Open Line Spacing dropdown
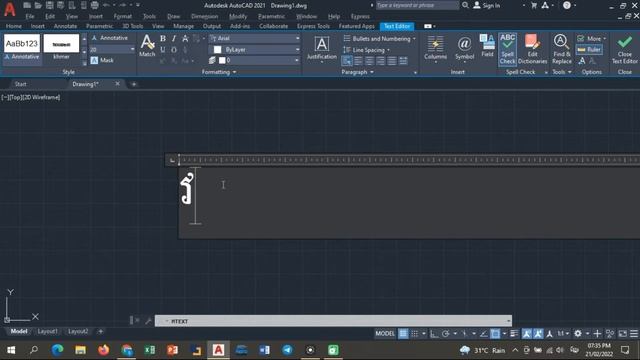The image size is (640, 360). (x=366, y=50)
